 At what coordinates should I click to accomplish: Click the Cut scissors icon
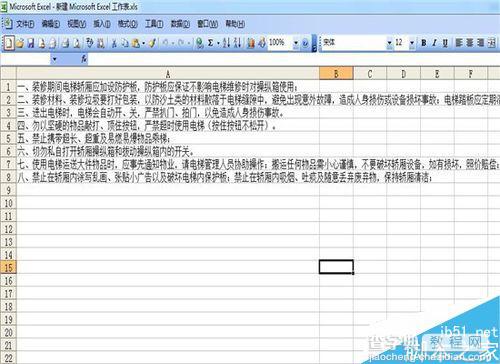[114, 43]
